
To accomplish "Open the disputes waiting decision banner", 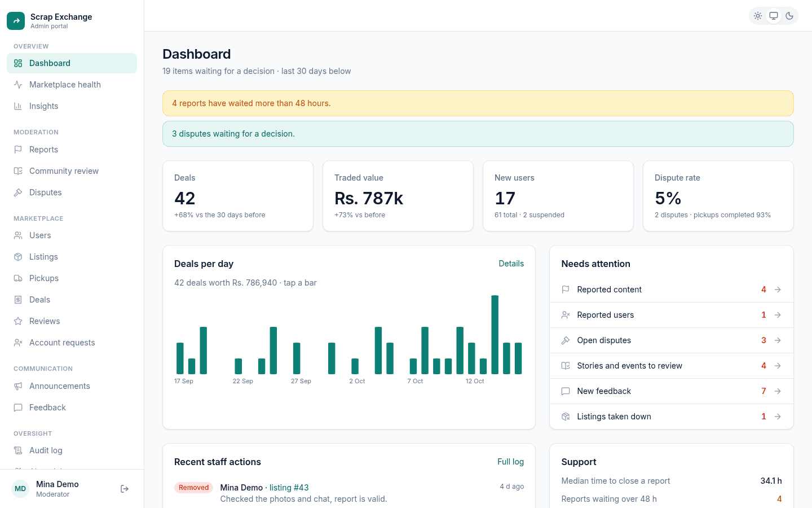I will coord(478,134).
